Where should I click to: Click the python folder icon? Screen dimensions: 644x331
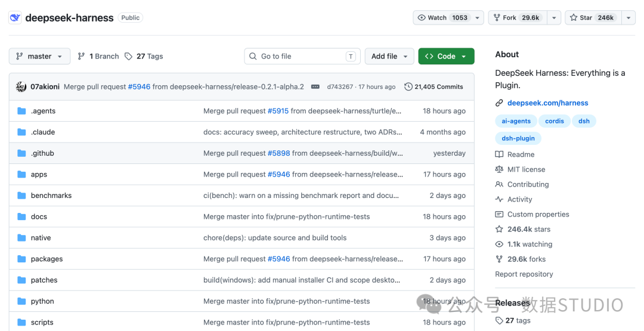pos(22,301)
